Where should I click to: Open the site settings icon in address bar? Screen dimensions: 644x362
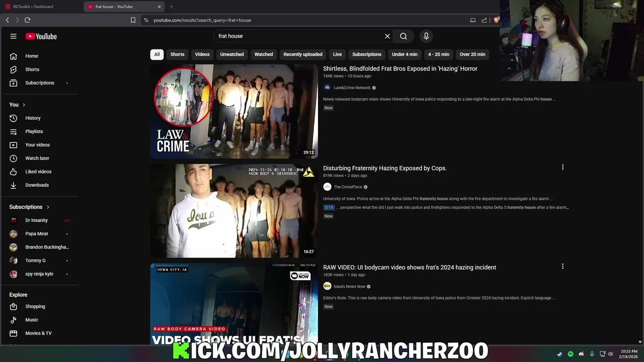pyautogui.click(x=146, y=20)
